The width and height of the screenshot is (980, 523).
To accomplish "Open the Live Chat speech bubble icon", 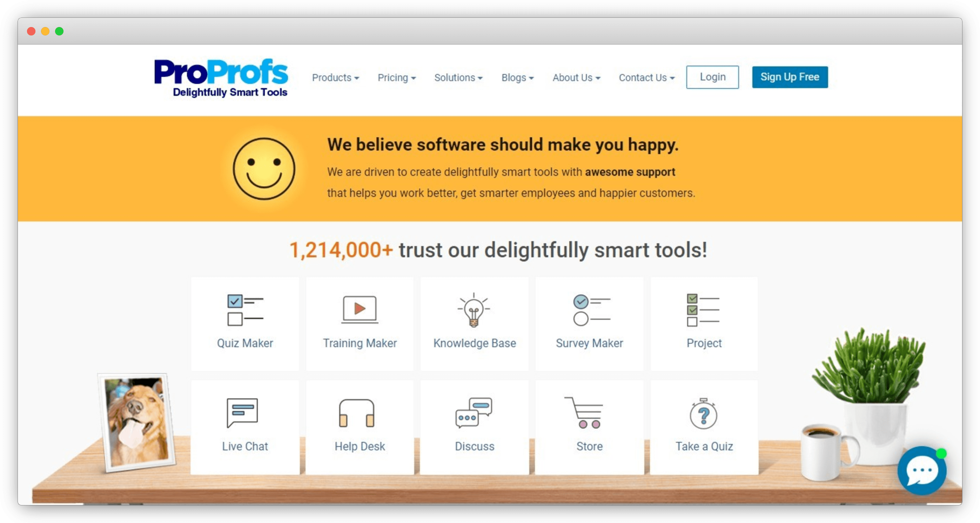I will 242,413.
